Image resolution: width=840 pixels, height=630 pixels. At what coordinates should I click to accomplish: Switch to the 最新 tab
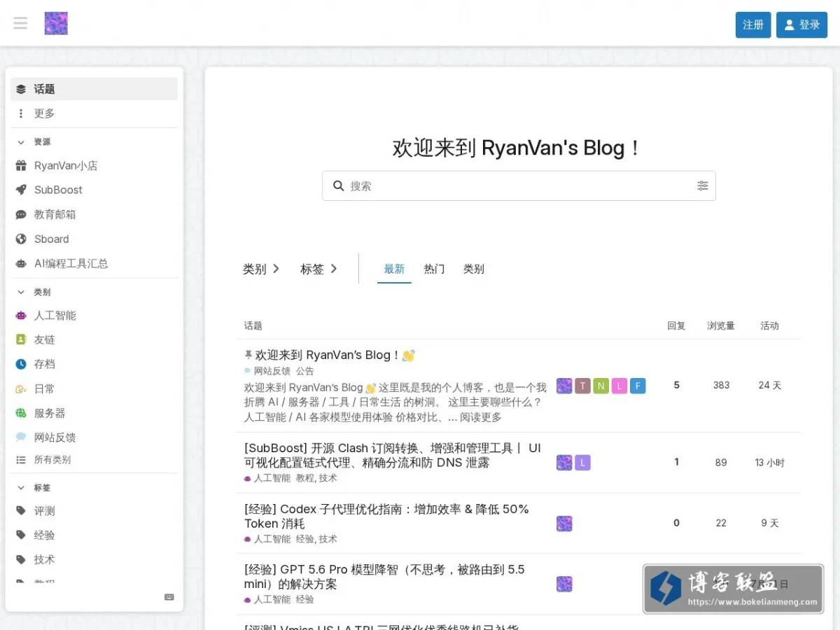coord(394,269)
